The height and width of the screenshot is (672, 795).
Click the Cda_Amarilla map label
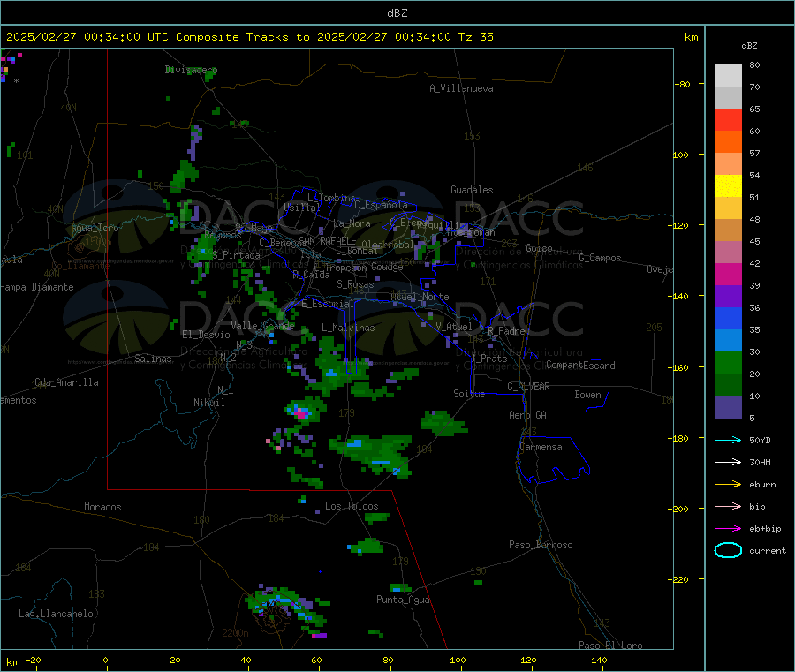point(66,382)
